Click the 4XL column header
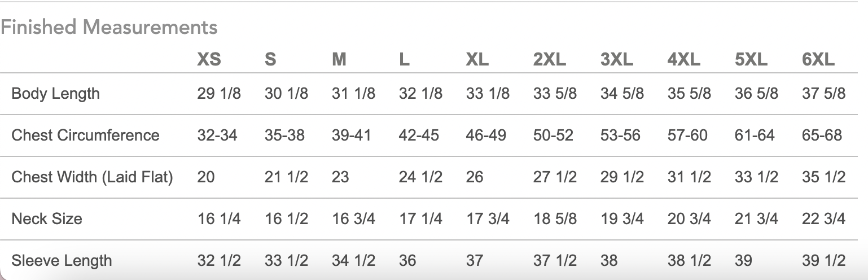Viewport: 868px width, 280px height. 684,59
